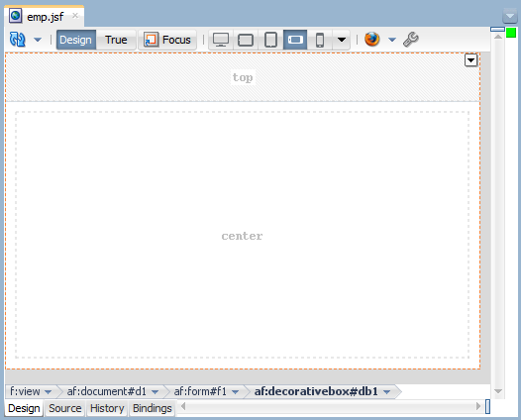Select af:document#d1 in the breadcrumb

[x=107, y=391]
